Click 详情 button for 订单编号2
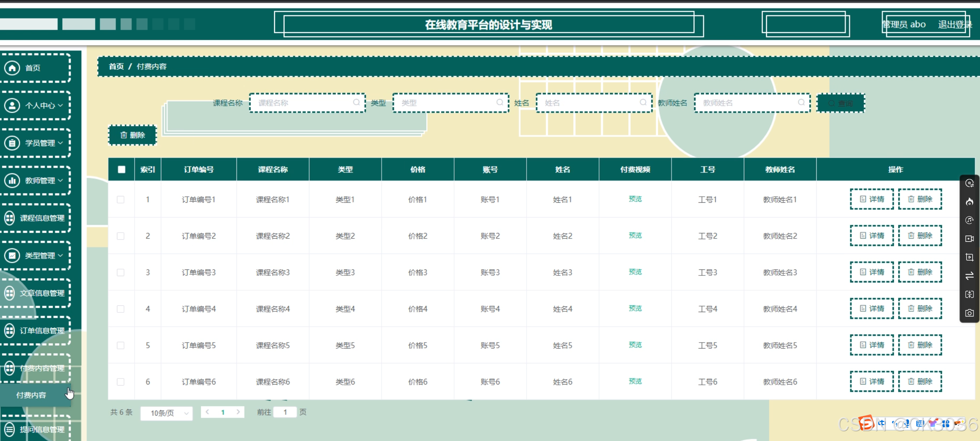980x441 pixels. pyautogui.click(x=872, y=236)
